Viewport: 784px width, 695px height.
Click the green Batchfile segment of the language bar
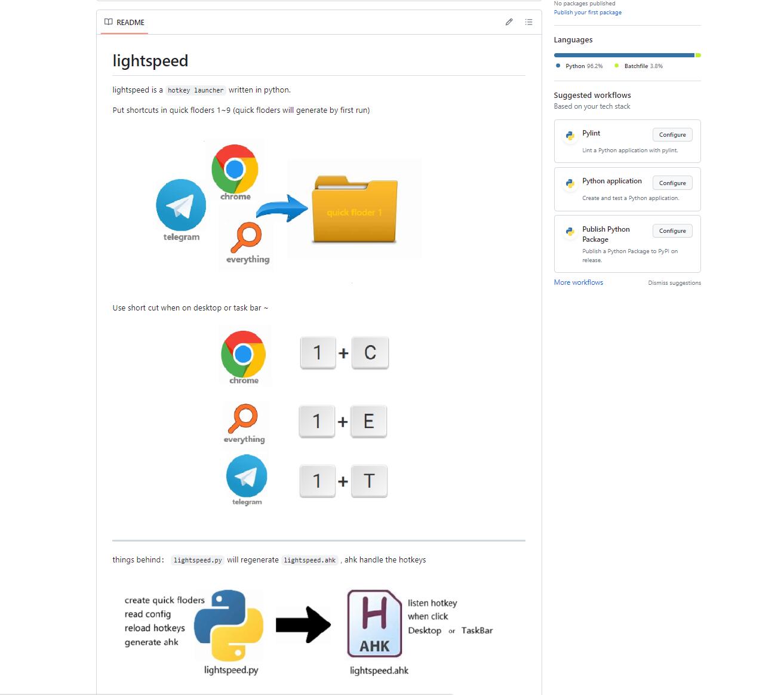698,56
